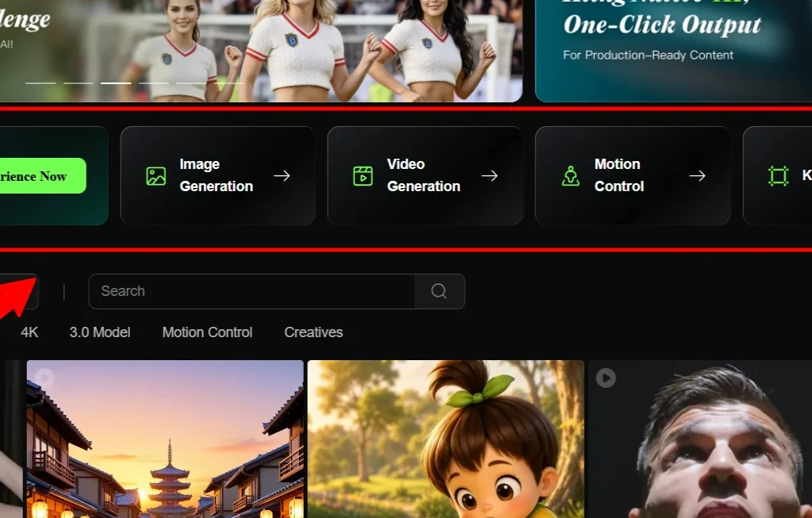The height and width of the screenshot is (518, 812).
Task: Click the magnifier search icon
Action: click(x=439, y=291)
